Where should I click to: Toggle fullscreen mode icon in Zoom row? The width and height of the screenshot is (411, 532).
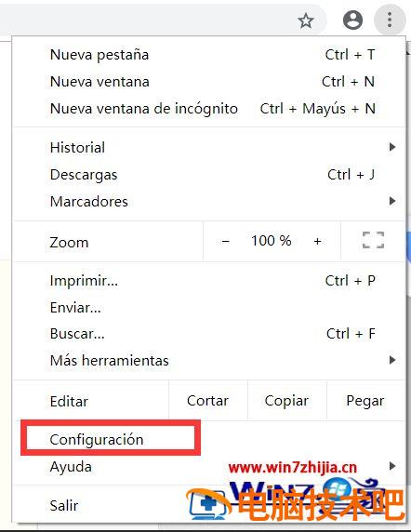click(373, 240)
